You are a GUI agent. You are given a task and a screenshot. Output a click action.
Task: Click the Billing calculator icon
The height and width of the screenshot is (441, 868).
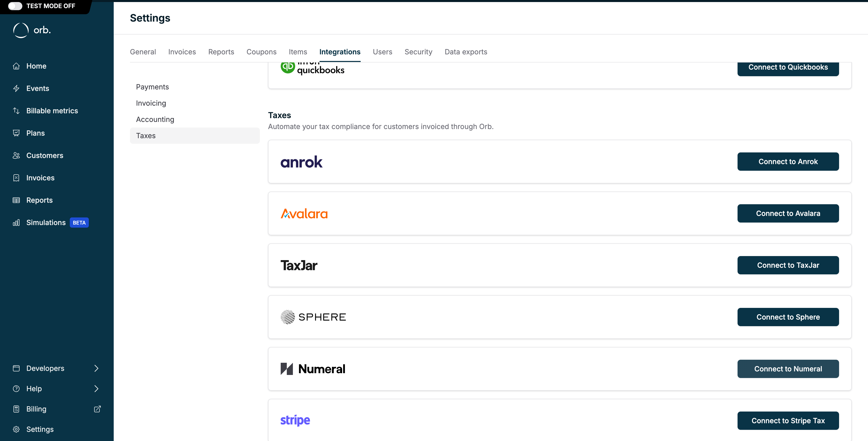16,409
